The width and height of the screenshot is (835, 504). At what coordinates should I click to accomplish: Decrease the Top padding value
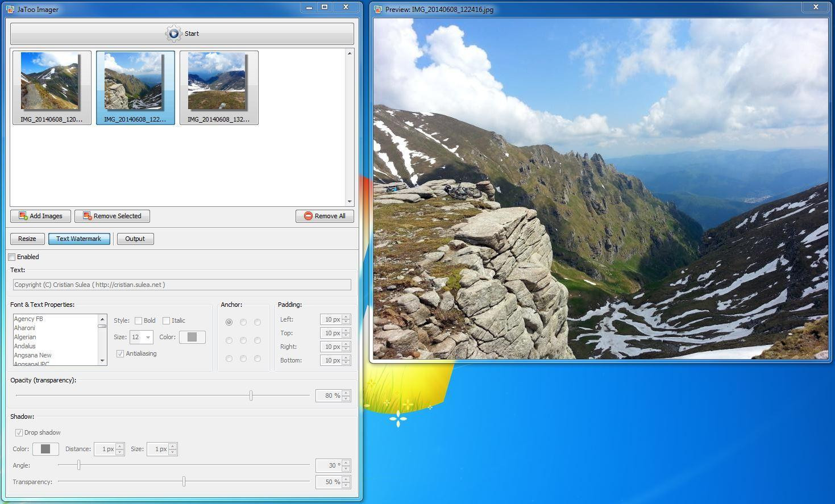(x=346, y=336)
